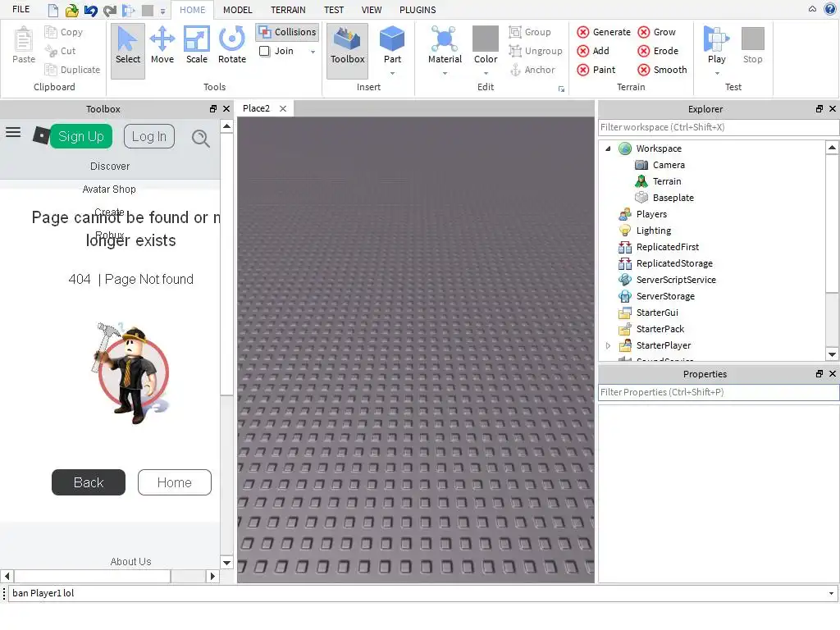
Task: Open the Join options dropdown arrow
Action: [x=313, y=52]
